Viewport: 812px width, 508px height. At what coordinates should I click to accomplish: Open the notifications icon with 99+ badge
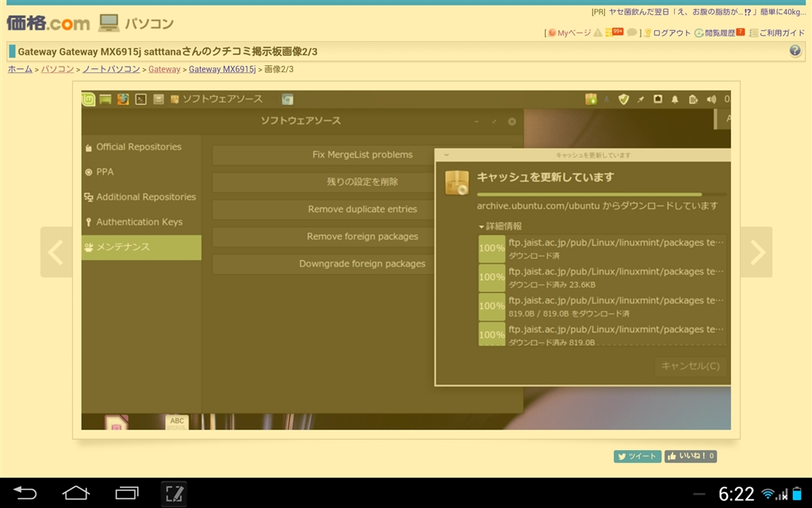[x=615, y=32]
